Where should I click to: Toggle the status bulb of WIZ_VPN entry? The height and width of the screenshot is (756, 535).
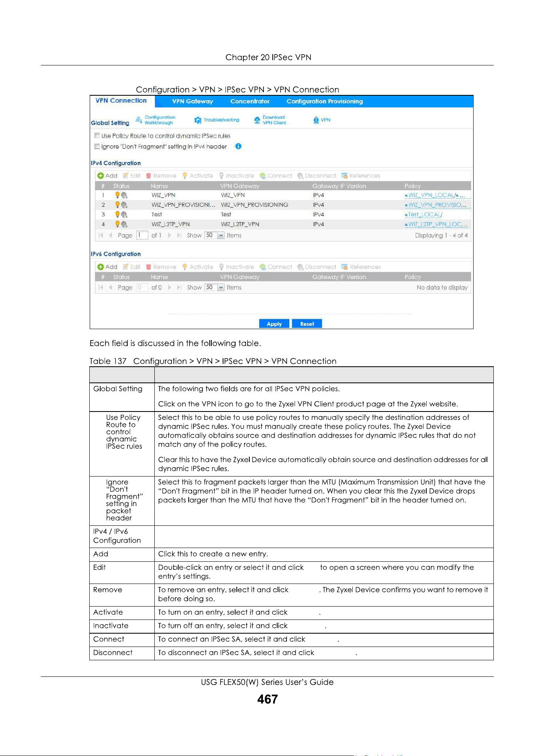[118, 195]
